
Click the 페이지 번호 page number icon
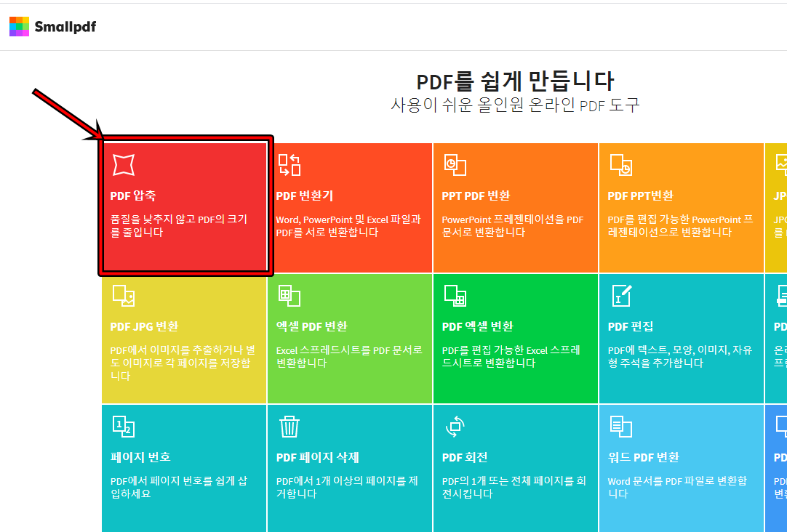pyautogui.click(x=124, y=427)
